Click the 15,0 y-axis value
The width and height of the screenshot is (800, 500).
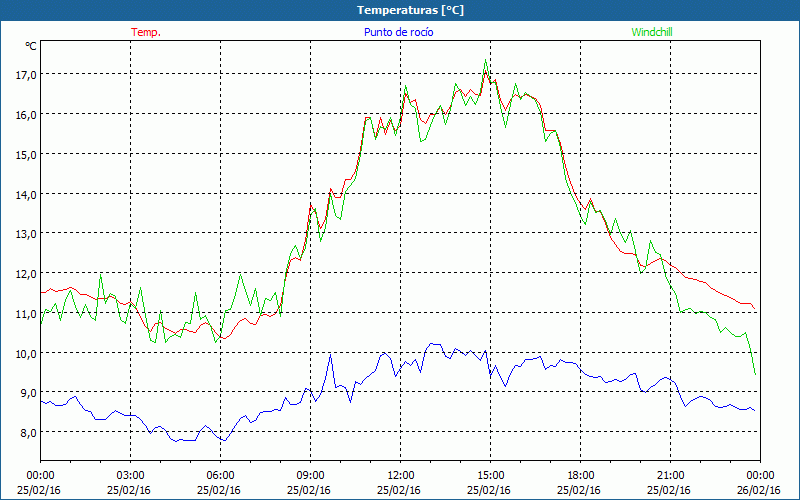point(27,155)
